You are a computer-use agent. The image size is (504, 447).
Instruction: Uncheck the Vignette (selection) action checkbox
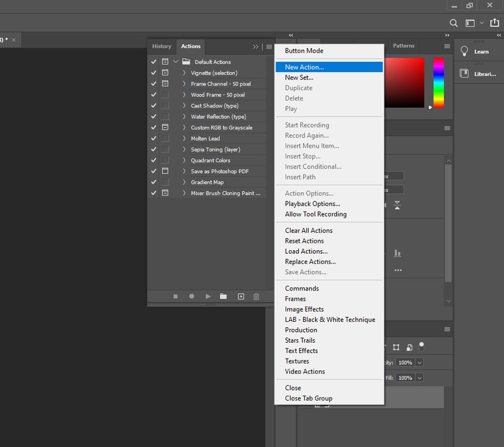pyautogui.click(x=153, y=73)
